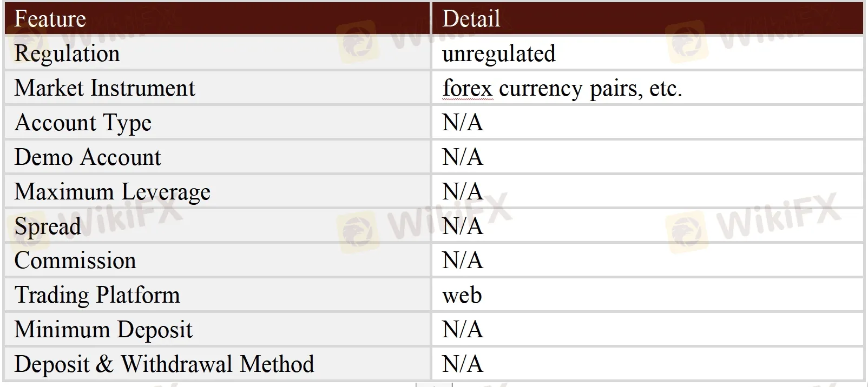
Task: Select the Commission row label
Action: coord(75,261)
